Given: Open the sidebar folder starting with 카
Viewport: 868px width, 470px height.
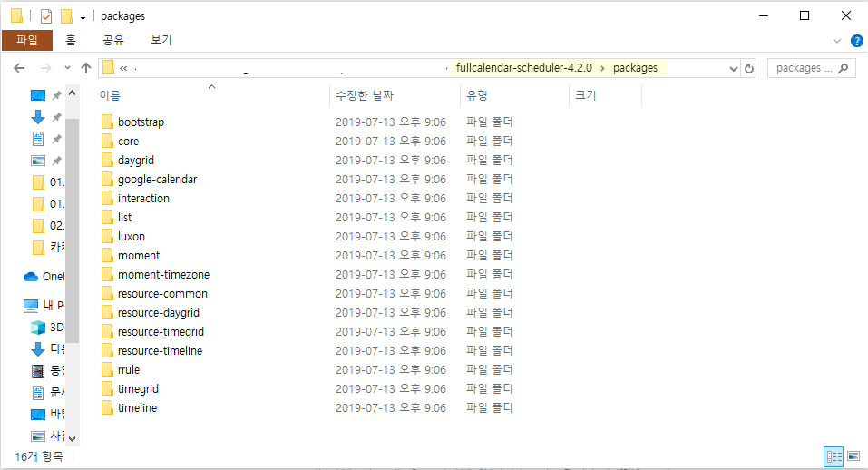Looking at the screenshot, I should pyautogui.click(x=47, y=247).
